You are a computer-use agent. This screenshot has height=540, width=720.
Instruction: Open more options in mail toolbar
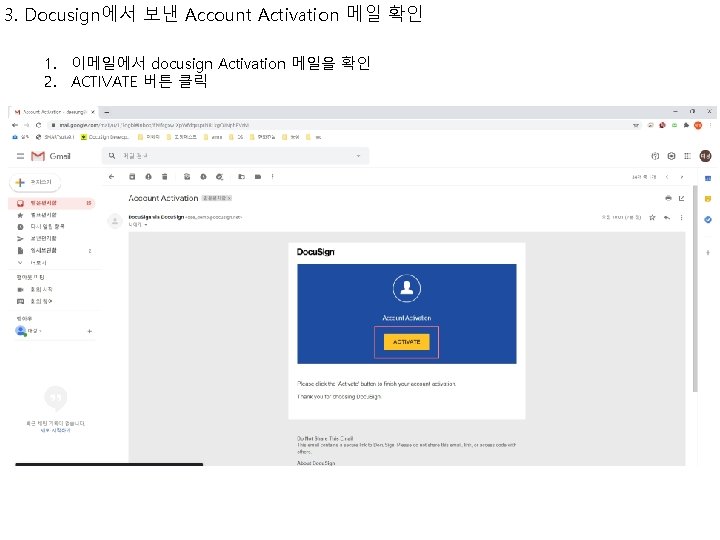coord(273,176)
